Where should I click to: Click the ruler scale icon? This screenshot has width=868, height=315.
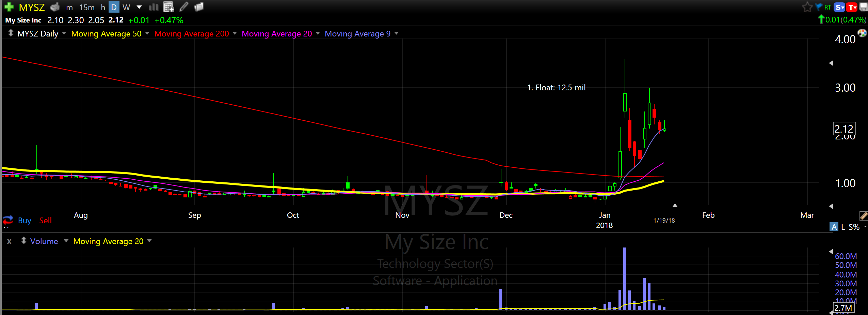coord(864,215)
